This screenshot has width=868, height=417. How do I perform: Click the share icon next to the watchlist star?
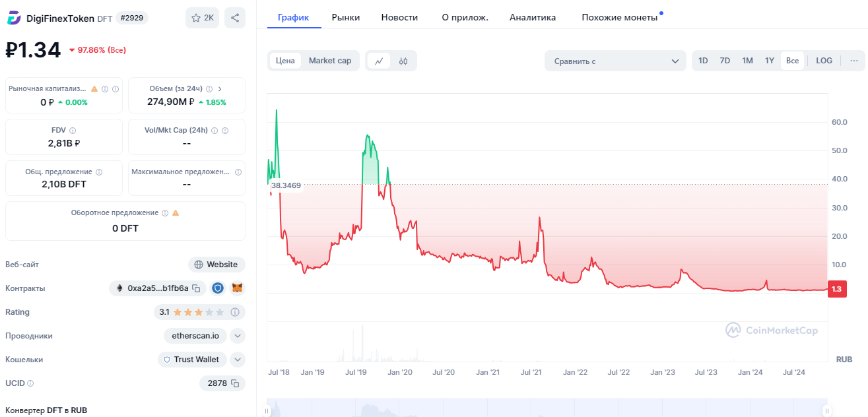tap(235, 18)
